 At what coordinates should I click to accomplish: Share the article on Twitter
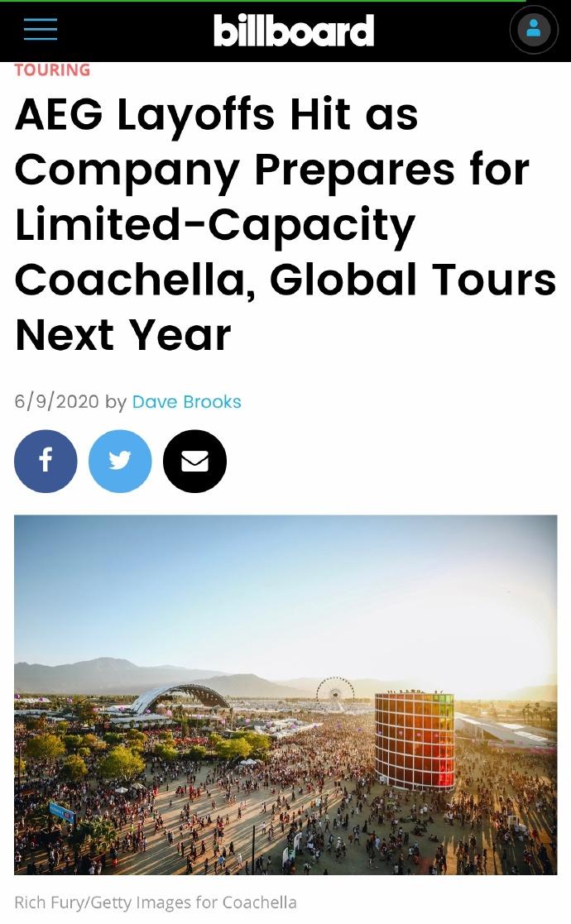[120, 461]
